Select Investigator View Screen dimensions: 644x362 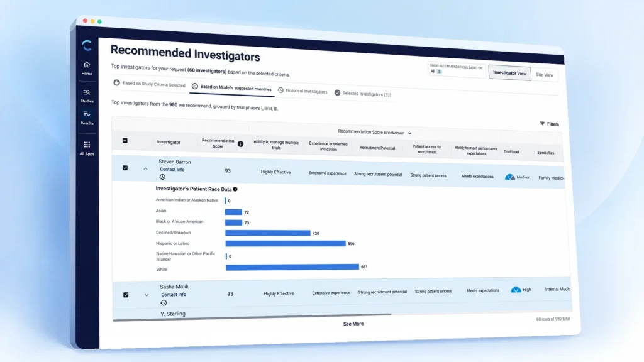click(509, 73)
